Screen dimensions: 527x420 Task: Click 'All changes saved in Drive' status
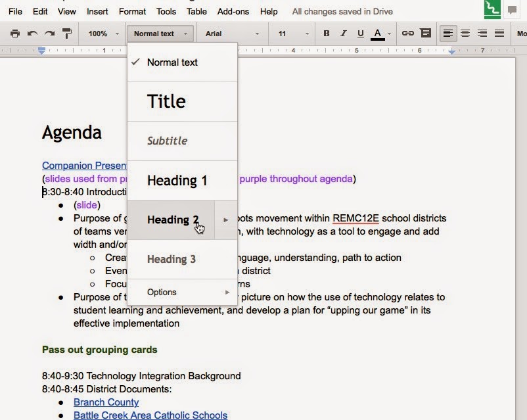tap(342, 11)
